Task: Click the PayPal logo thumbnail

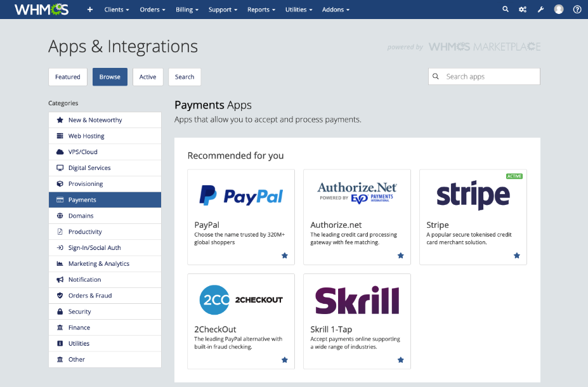Action: coord(241,195)
